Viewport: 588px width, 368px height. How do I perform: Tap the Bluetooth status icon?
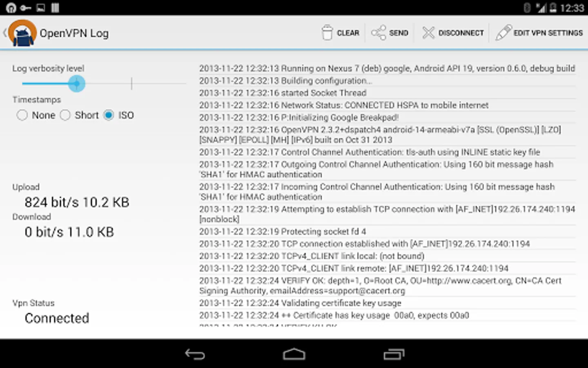pyautogui.click(x=527, y=8)
